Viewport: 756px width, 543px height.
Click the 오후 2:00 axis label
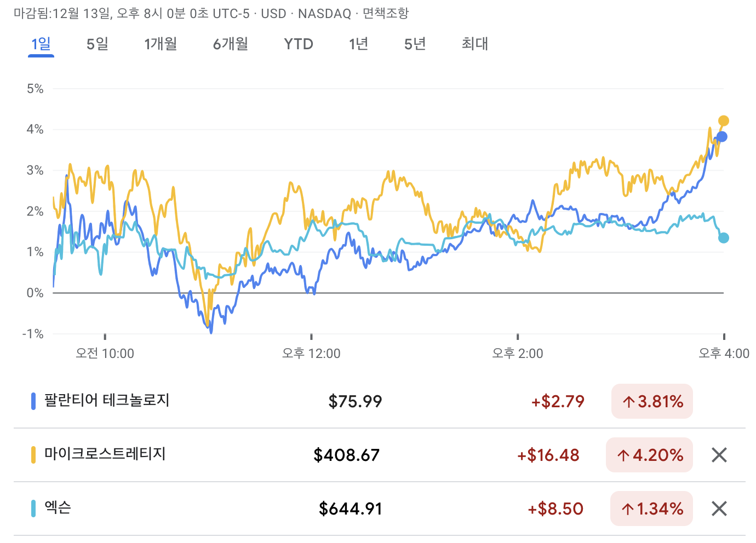point(518,354)
